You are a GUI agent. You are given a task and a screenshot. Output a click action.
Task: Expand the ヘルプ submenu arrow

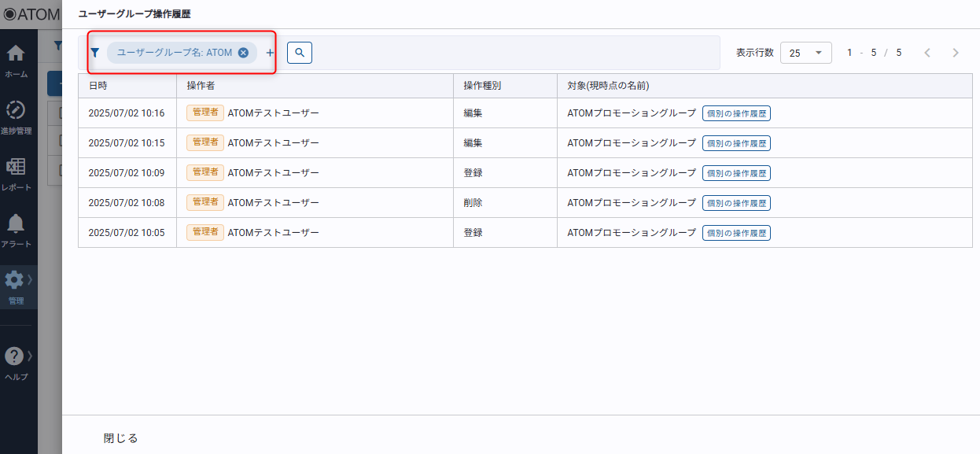pyautogui.click(x=30, y=355)
